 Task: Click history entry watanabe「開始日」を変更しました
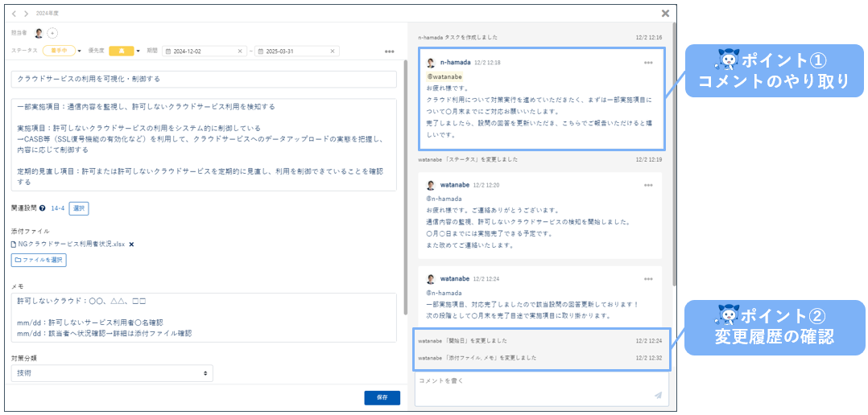pyautogui.click(x=462, y=341)
